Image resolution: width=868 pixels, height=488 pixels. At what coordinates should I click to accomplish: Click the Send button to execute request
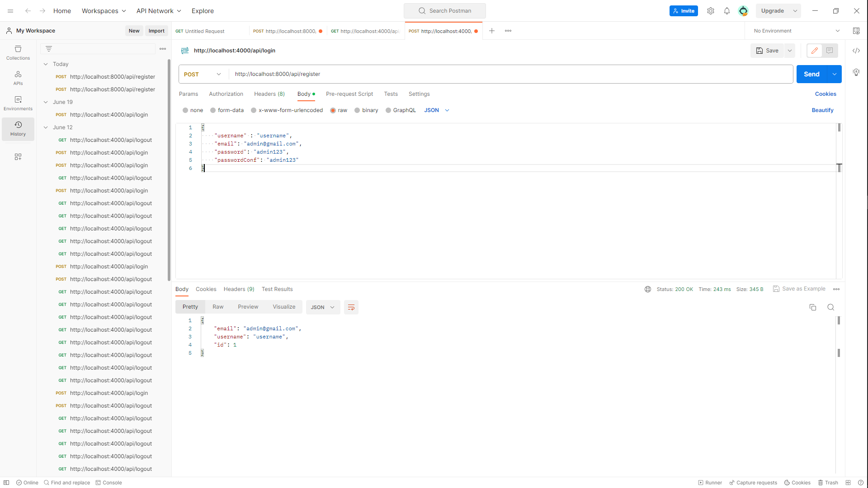pos(811,74)
